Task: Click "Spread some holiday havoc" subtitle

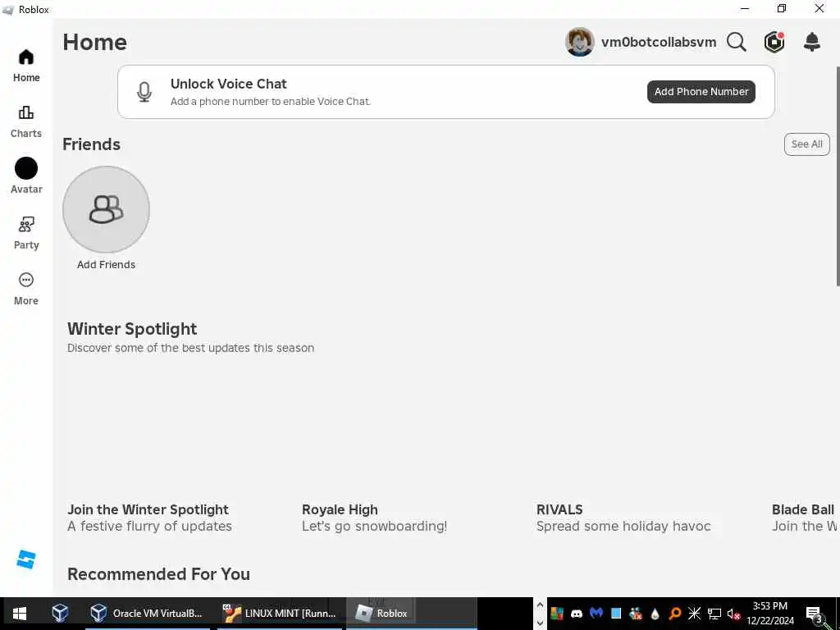Action: click(623, 526)
